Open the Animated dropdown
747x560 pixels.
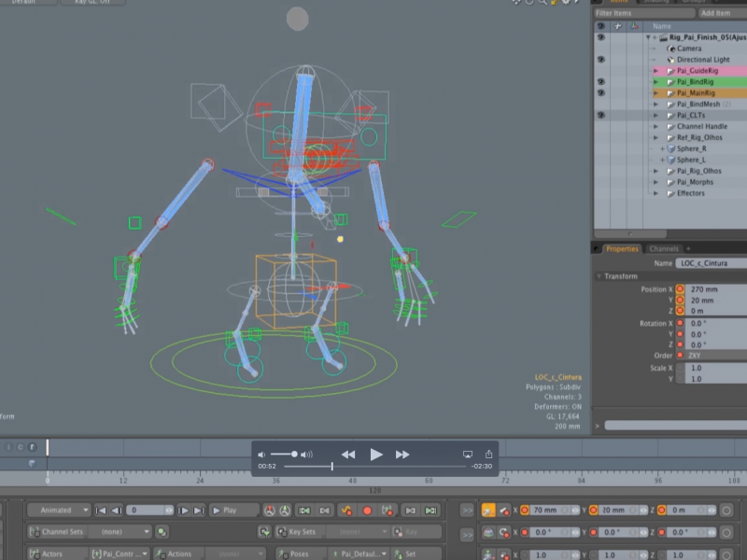click(x=61, y=510)
